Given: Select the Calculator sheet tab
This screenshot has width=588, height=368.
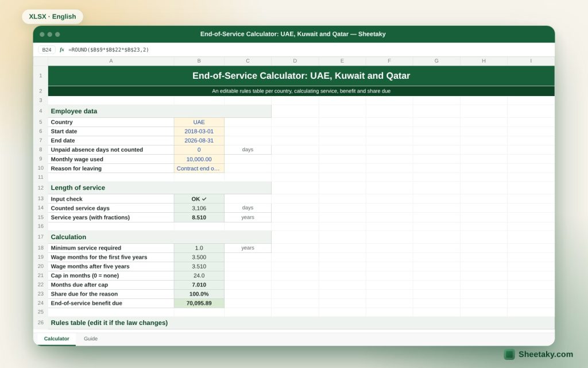Looking at the screenshot, I should tap(57, 338).
